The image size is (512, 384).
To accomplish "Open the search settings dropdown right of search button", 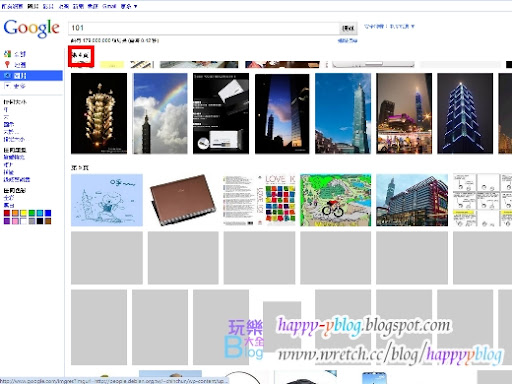I will [x=402, y=26].
